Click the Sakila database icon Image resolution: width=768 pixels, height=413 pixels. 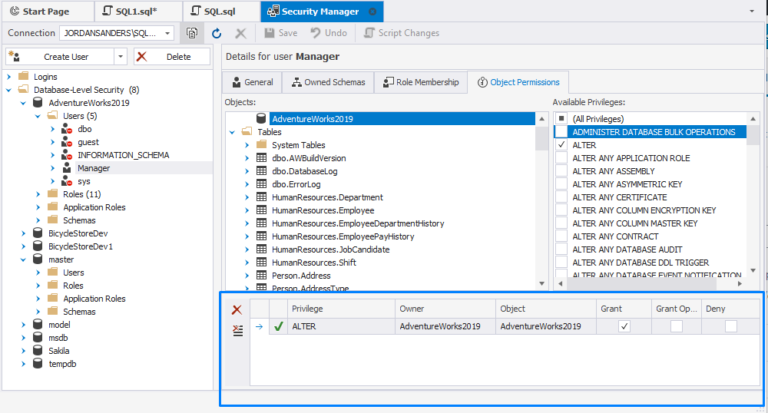tap(38, 351)
